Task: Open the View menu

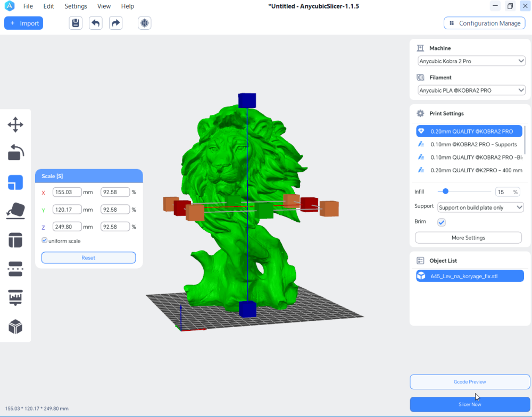Action: coord(104,6)
